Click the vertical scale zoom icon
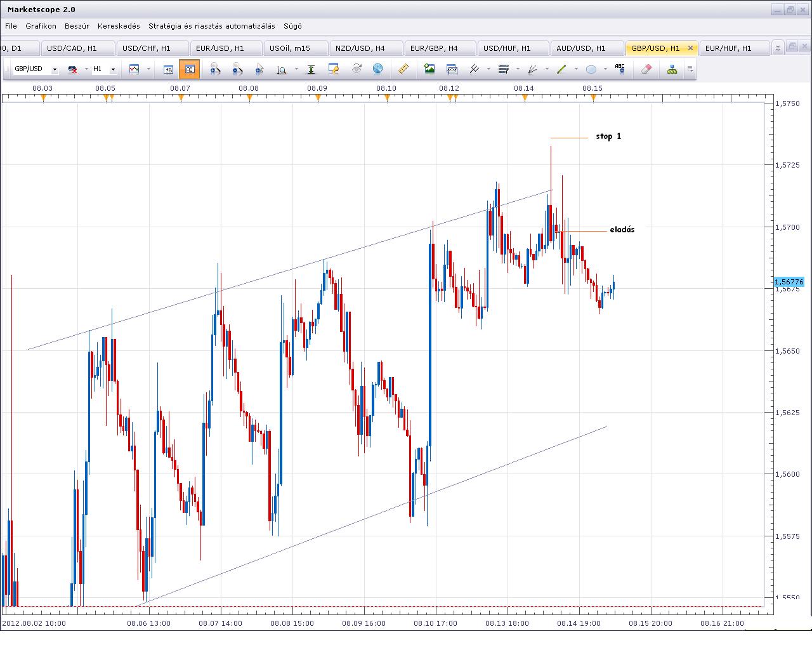Image resolution: width=812 pixels, height=650 pixels. coord(282,69)
